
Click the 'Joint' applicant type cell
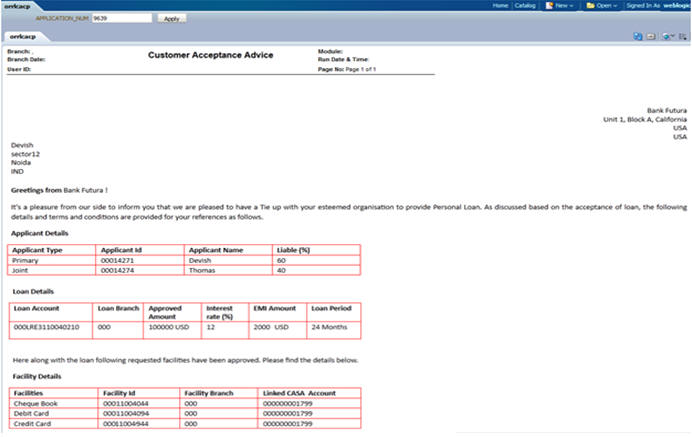point(20,270)
